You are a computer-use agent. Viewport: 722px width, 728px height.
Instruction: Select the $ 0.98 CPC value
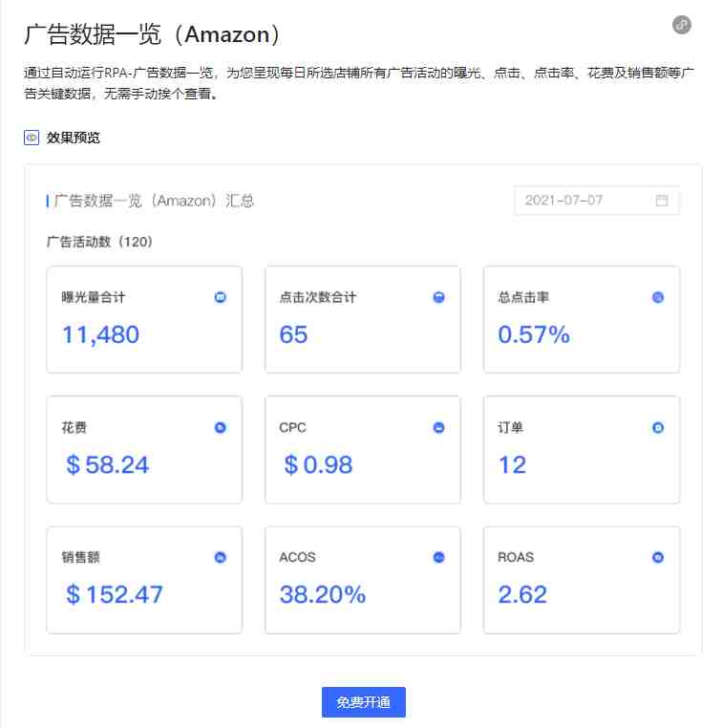pos(318,464)
